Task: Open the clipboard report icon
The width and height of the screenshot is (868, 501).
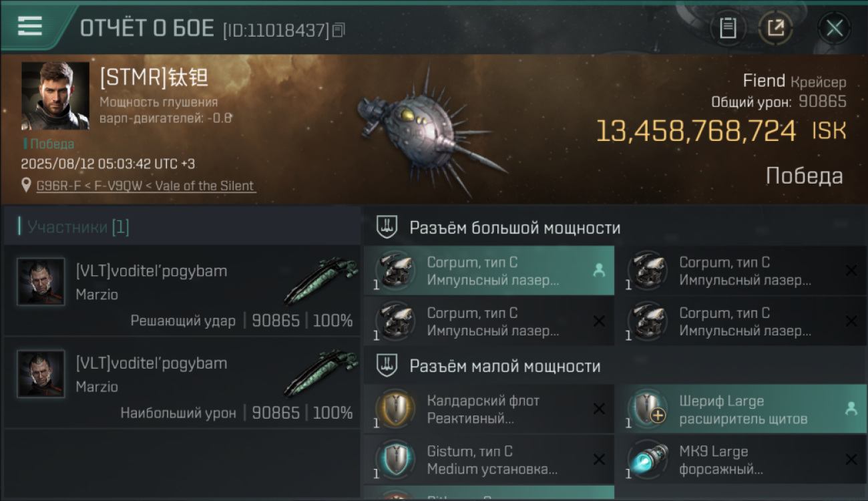Action: (728, 28)
